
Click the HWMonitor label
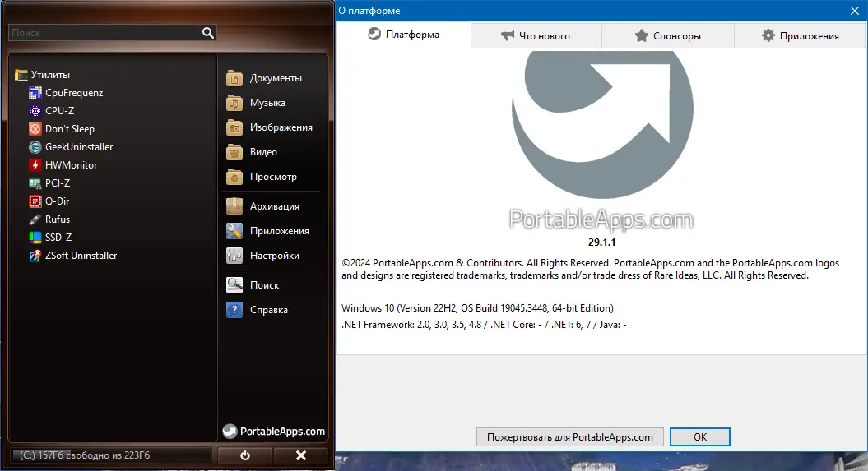(x=72, y=165)
